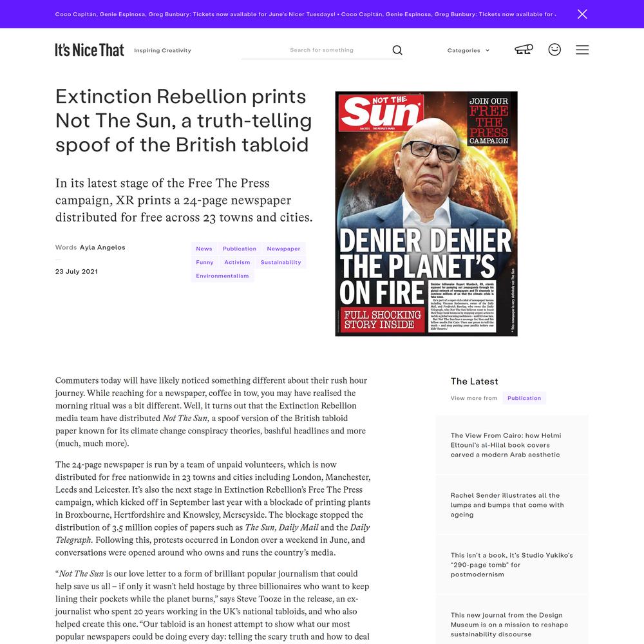Select the Publication tag under headline
Viewport: 644px width, 644px height.
click(x=240, y=249)
